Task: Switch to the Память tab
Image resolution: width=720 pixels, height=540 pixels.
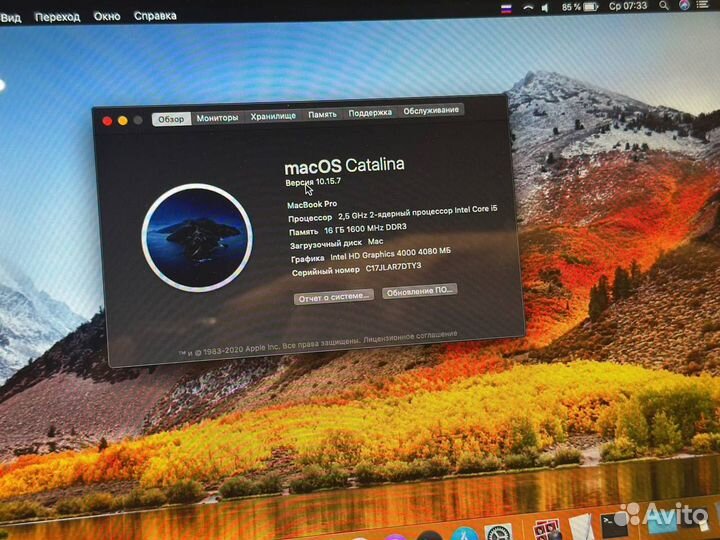Action: tap(322, 114)
